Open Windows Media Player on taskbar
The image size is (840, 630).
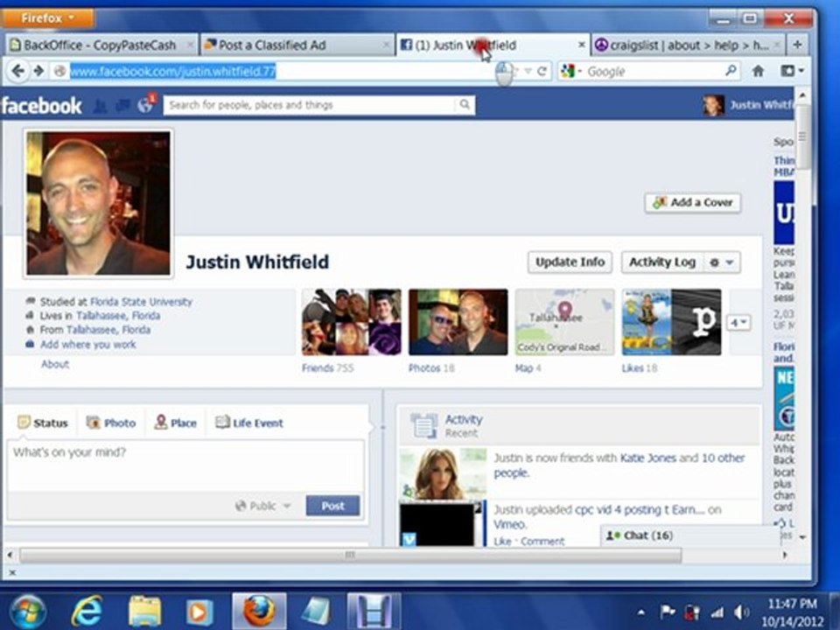click(199, 612)
